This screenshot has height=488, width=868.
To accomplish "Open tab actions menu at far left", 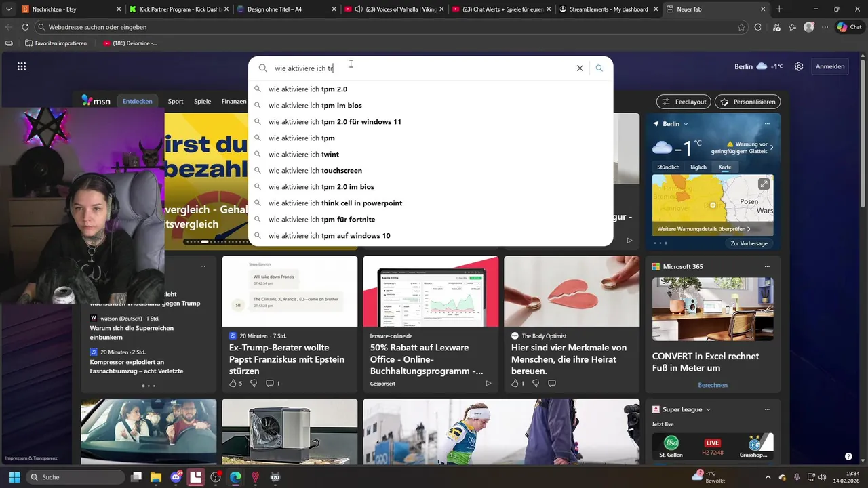I will [8, 9].
